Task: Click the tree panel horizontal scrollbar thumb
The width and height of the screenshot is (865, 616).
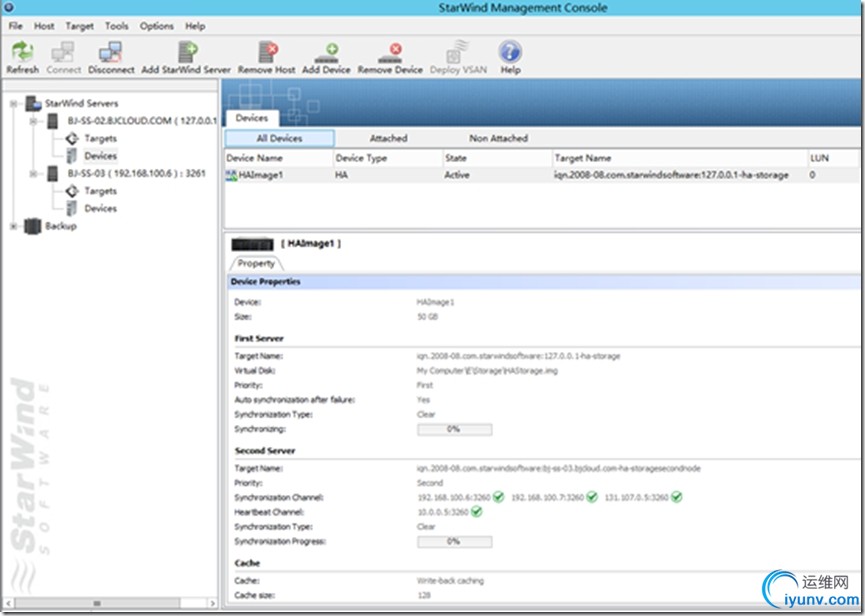Action: pos(97,603)
